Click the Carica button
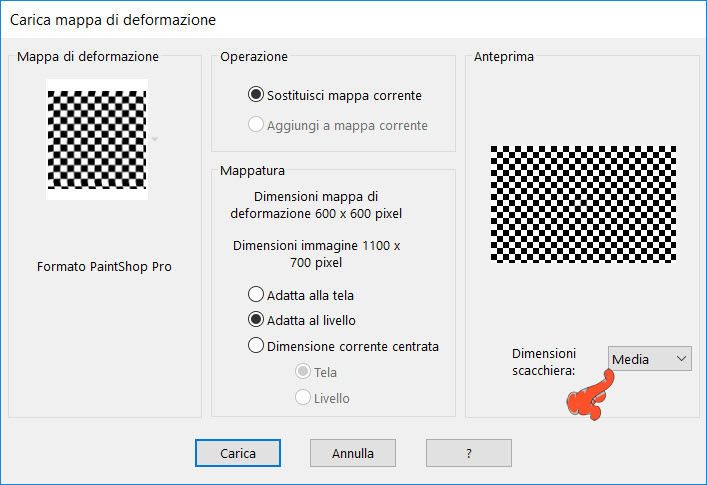707x485 pixels. point(238,453)
